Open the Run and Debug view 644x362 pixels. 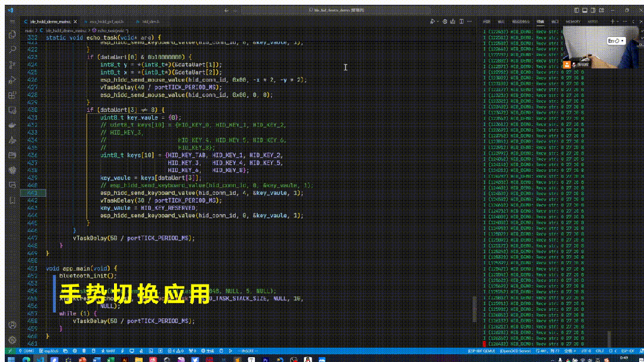[x=13, y=79]
